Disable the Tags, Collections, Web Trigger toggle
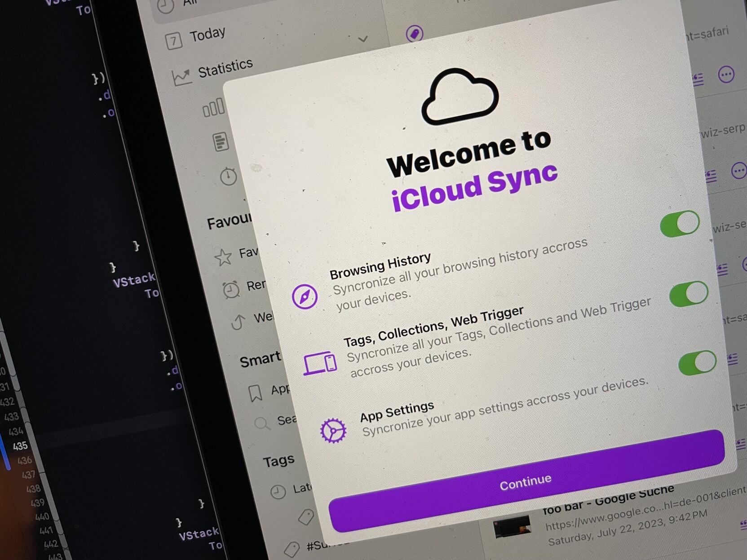Screen dimensions: 747x560 [x=689, y=294]
